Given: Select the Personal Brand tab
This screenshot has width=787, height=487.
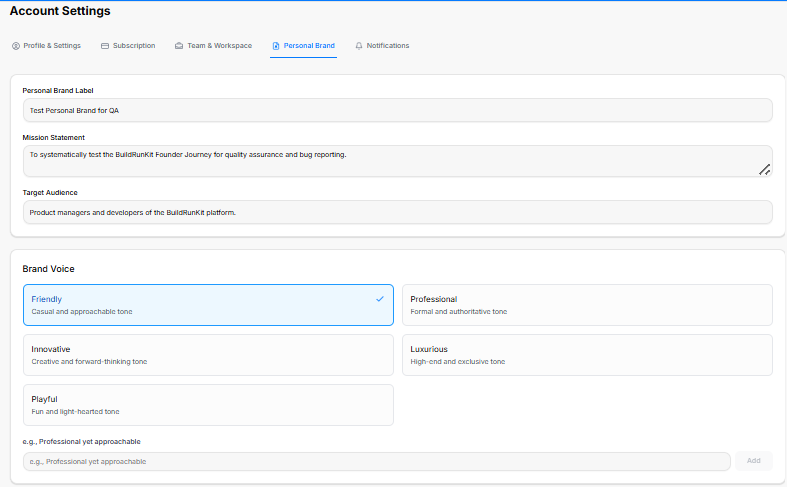Looking at the screenshot, I should [x=303, y=46].
